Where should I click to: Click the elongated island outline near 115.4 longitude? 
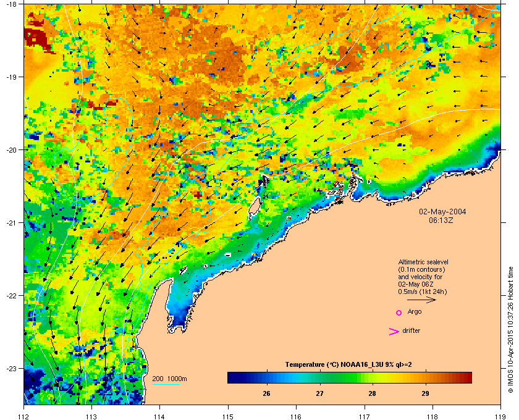click(254, 209)
